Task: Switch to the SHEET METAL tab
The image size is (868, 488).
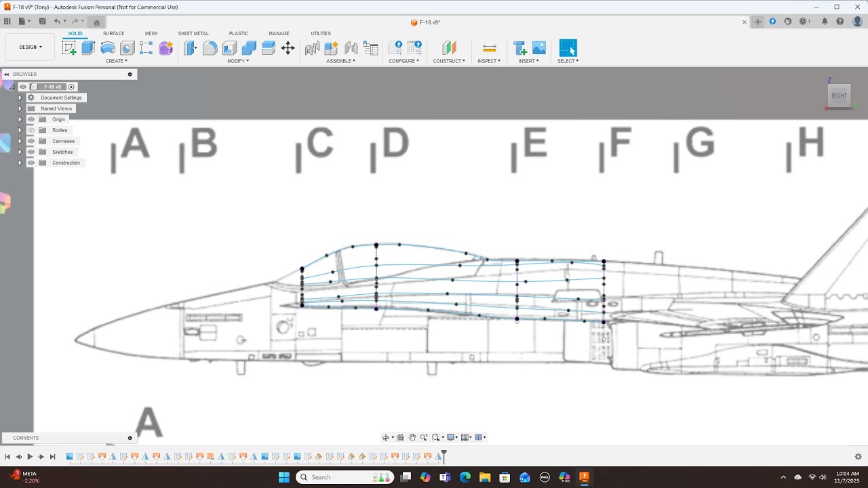Action: click(193, 33)
